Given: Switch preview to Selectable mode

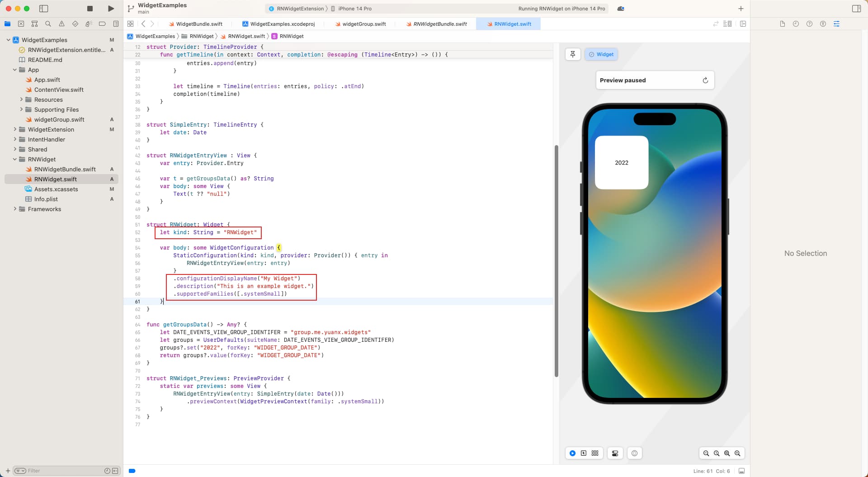Looking at the screenshot, I should [584, 453].
